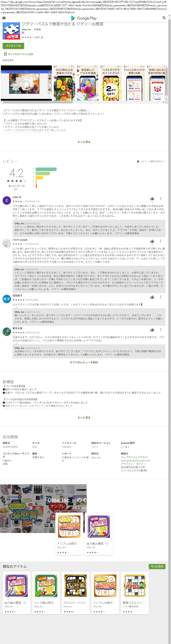The image size is (171, 644).
Task: Like the 宮田咲子 review
Action: [152, 297]
